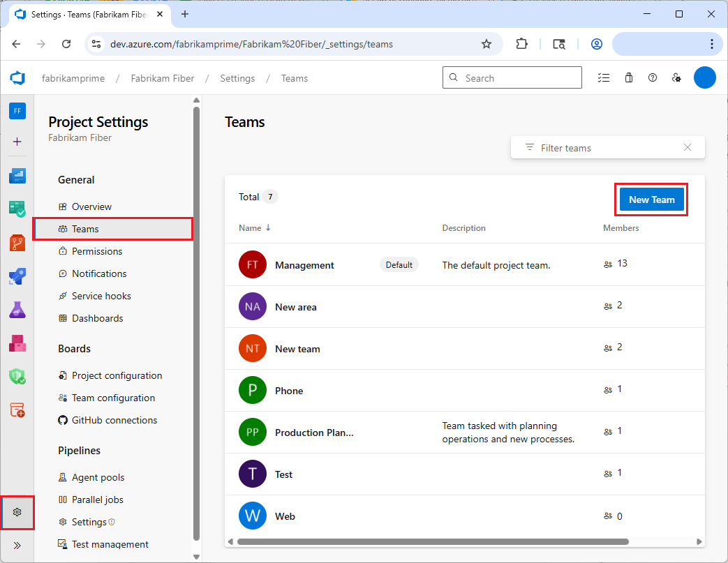
Task: Clear the Filter teams box via X
Action: click(x=688, y=147)
